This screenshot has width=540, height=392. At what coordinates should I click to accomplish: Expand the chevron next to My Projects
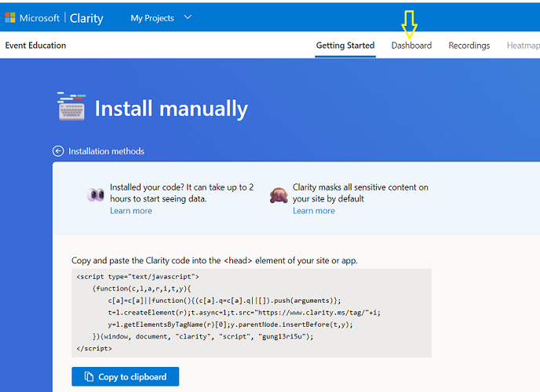(187, 17)
